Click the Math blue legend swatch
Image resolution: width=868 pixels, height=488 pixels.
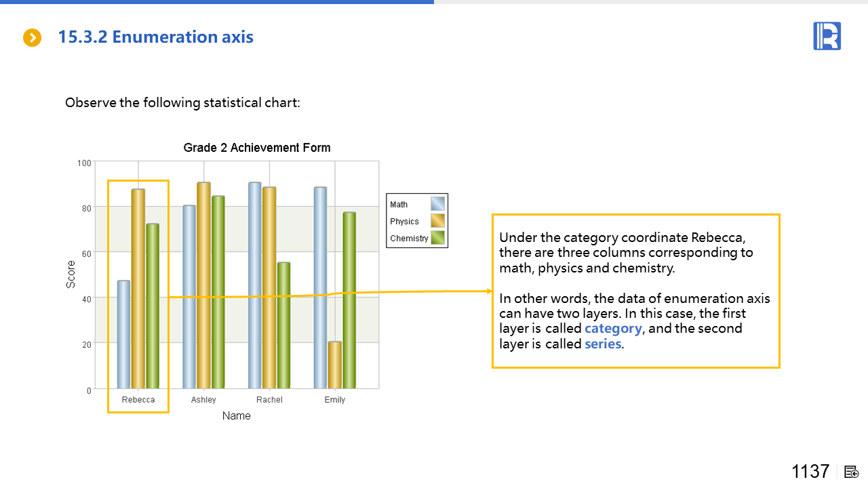(437, 204)
